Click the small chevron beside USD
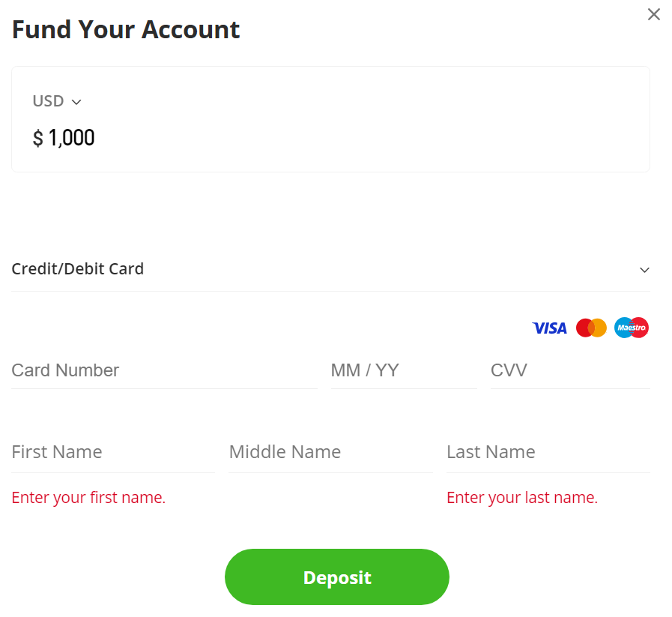Viewport: 672px width, 617px height. point(76,102)
